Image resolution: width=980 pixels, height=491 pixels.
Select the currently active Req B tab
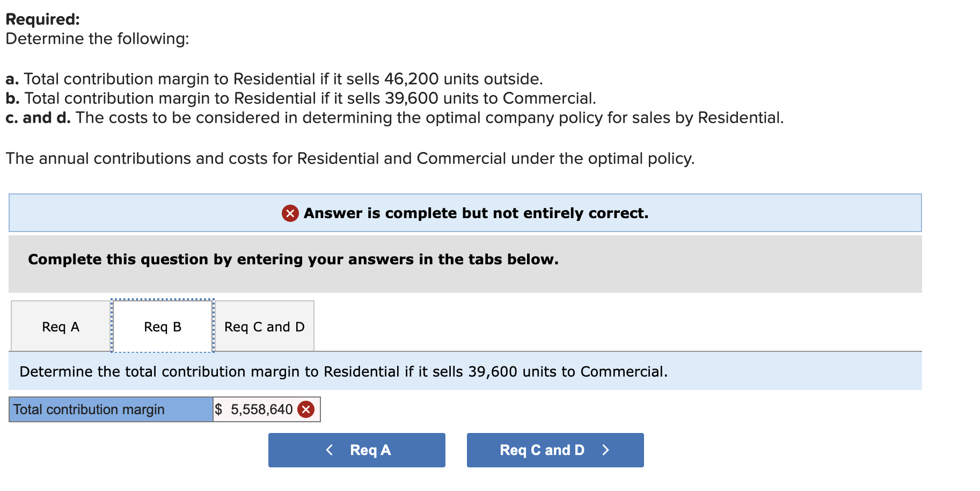[x=162, y=326]
